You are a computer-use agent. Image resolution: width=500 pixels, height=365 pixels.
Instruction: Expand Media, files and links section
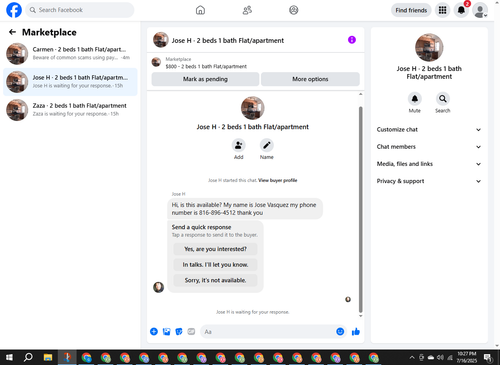429,164
